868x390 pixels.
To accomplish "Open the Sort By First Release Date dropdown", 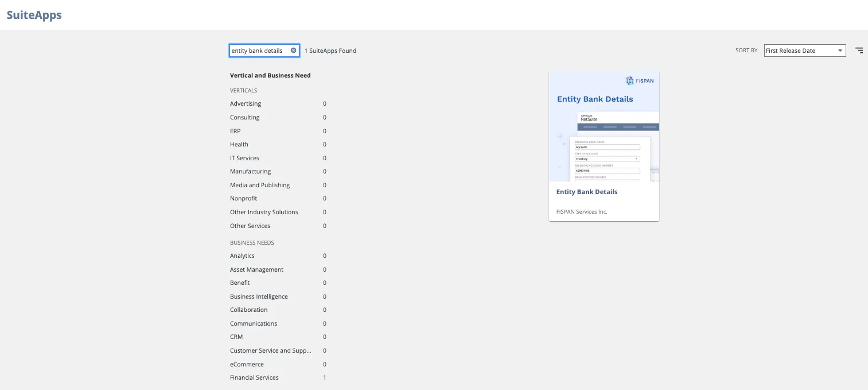I will click(x=805, y=51).
